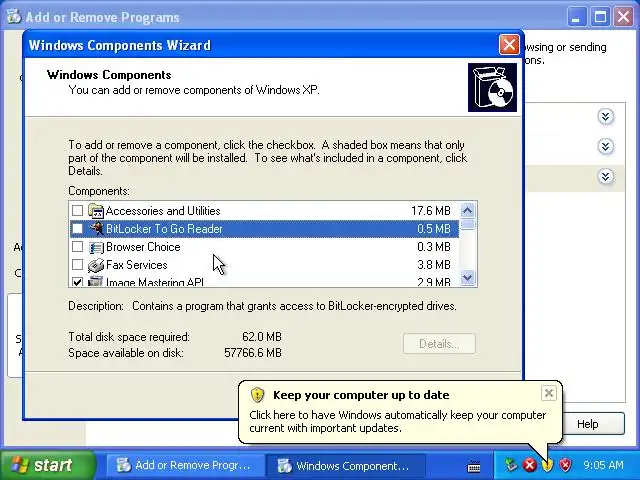Click the 3.8 MB size value

(x=433, y=264)
